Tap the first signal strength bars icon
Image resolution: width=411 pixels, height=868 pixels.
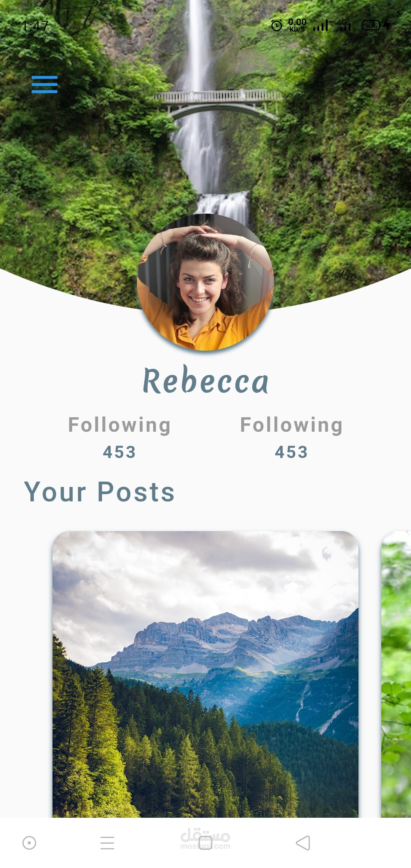pyautogui.click(x=320, y=26)
